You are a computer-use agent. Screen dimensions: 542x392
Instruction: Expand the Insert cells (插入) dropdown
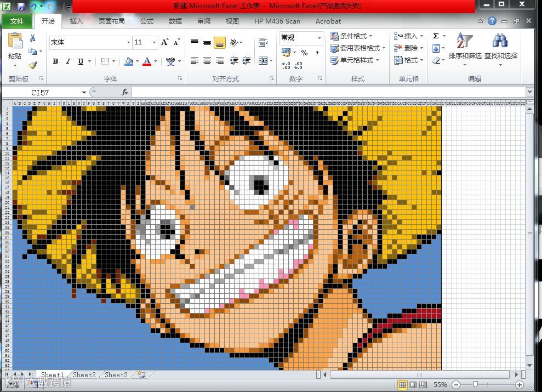(x=421, y=36)
